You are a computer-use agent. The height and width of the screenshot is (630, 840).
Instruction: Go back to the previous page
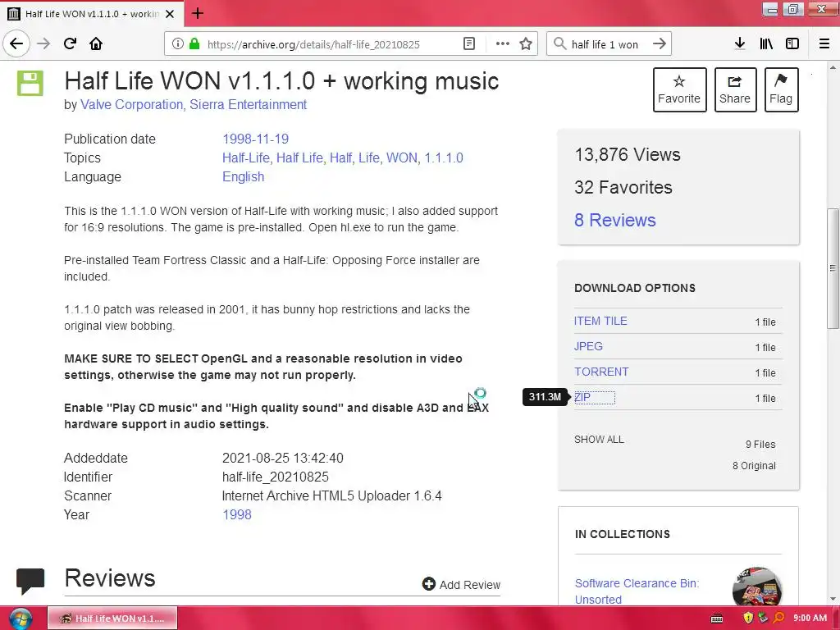pyautogui.click(x=16, y=43)
